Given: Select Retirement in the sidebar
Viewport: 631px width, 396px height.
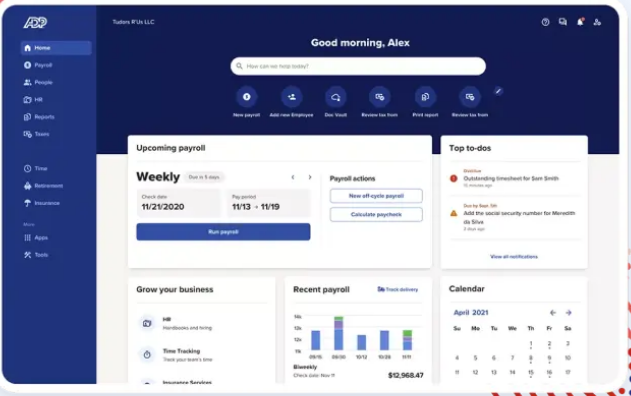Looking at the screenshot, I should pyautogui.click(x=43, y=186).
